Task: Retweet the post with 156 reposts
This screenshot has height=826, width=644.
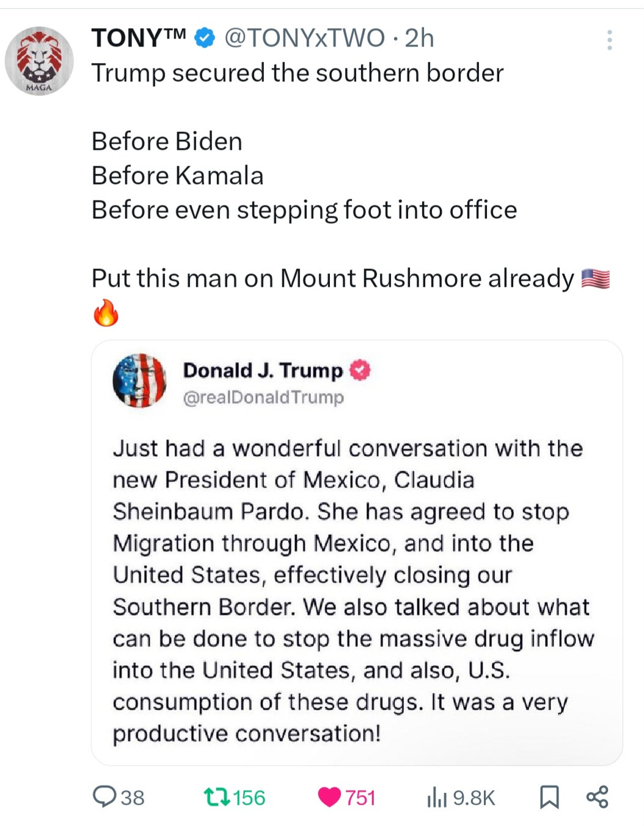Action: click(216, 797)
